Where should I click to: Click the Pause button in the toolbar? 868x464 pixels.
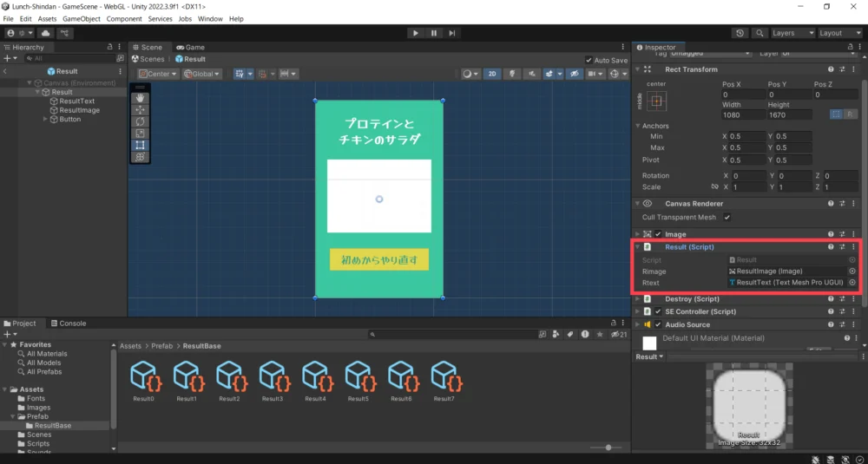coord(434,33)
